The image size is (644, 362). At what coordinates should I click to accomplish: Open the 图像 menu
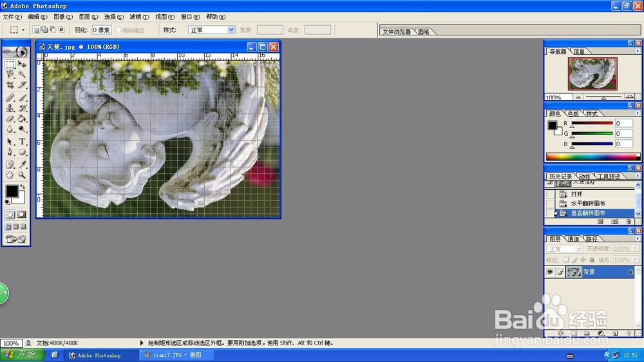click(63, 17)
